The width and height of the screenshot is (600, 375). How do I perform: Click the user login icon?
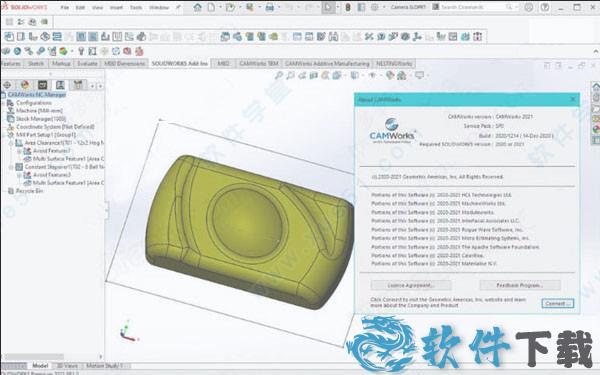(x=529, y=7)
